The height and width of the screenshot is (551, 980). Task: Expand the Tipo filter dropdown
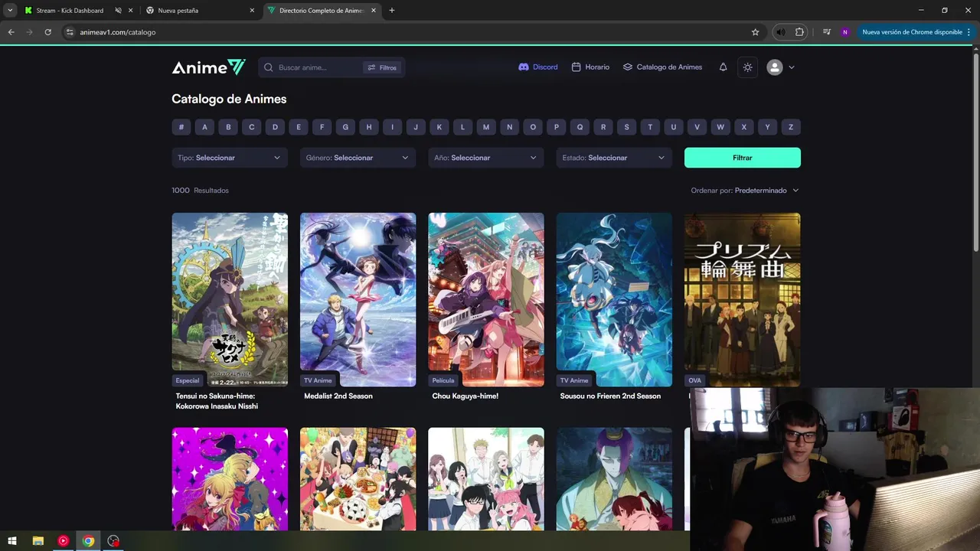point(230,158)
